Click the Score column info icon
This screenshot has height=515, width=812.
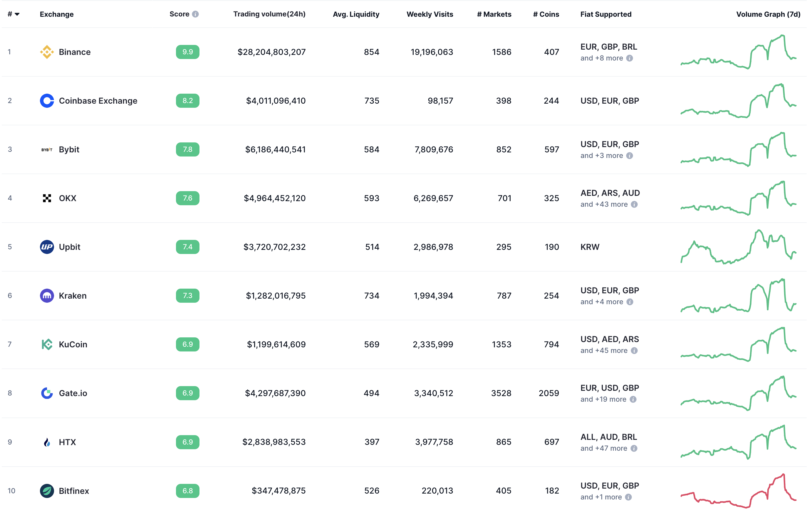click(195, 14)
